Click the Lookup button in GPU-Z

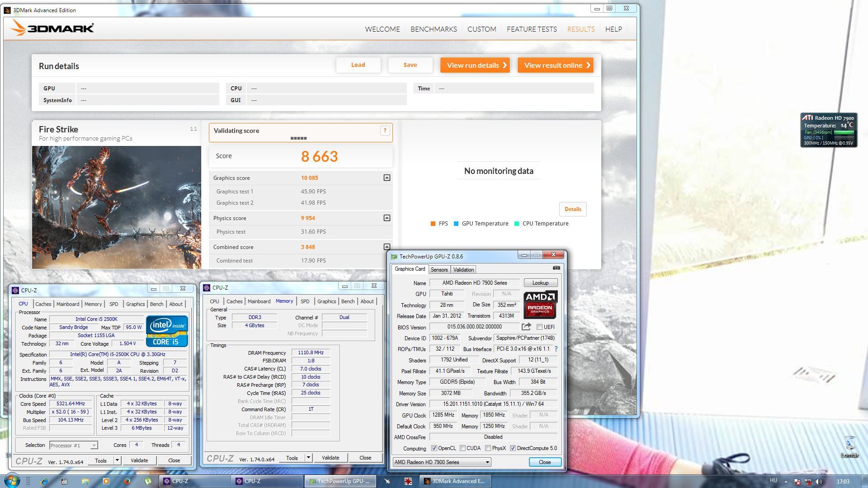tap(540, 283)
